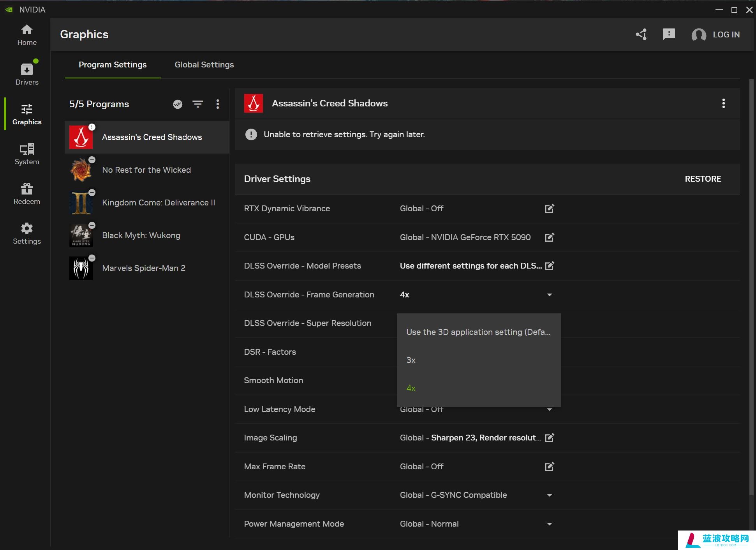Select Marvels Spider-Man 2 program
756x550 pixels.
click(x=147, y=268)
